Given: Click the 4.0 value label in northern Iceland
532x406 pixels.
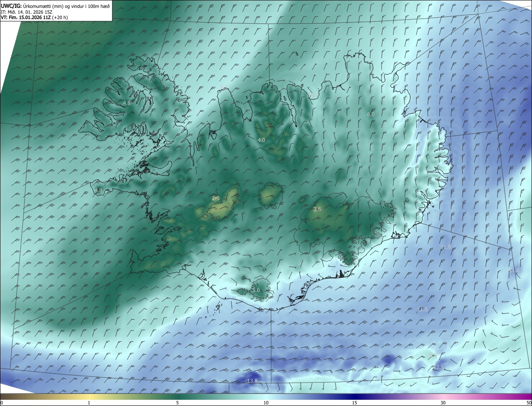Looking at the screenshot, I should [x=261, y=140].
